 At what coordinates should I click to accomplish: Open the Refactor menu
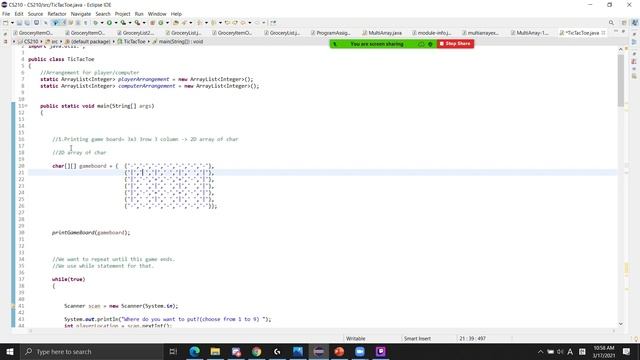pos(57,14)
